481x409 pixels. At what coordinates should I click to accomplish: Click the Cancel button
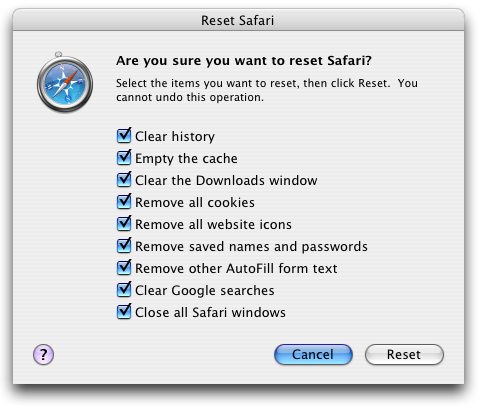tap(313, 354)
